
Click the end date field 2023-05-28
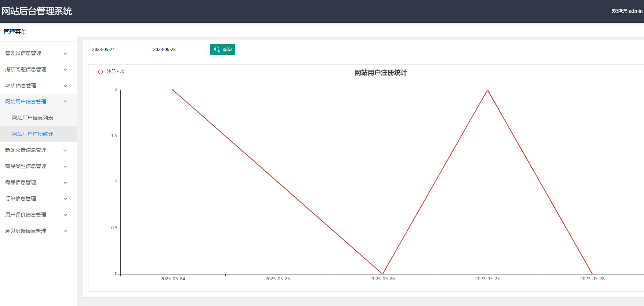(178, 50)
